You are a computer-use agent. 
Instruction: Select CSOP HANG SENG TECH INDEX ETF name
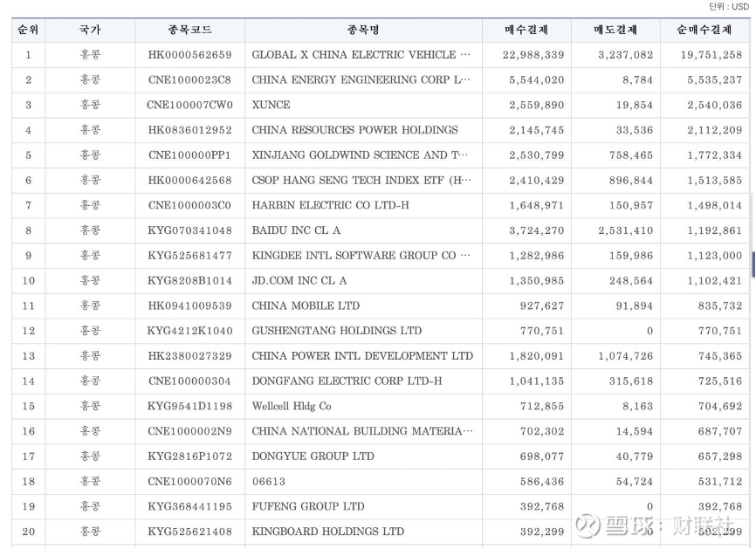pyautogui.click(x=361, y=181)
